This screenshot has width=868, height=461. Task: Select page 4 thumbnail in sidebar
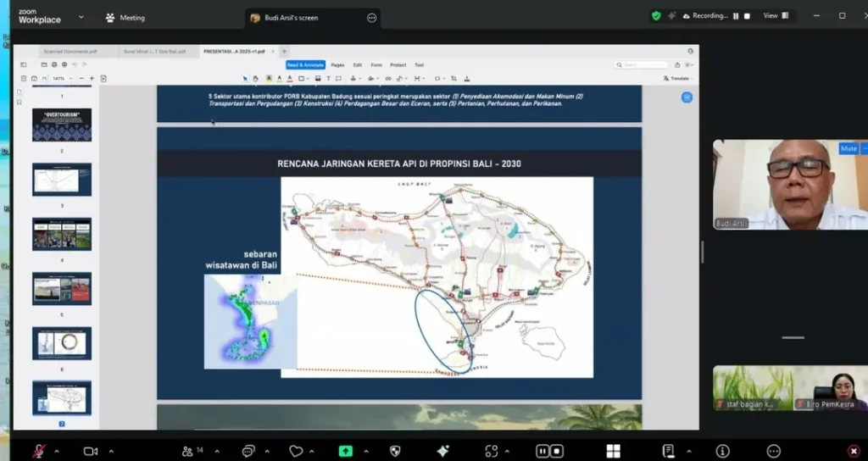62,234
